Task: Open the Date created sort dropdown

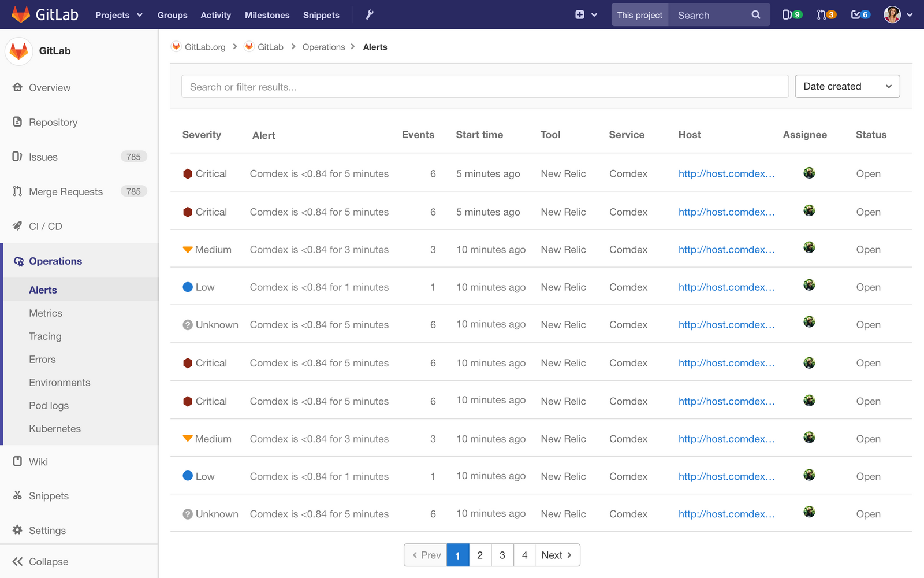Action: tap(847, 86)
